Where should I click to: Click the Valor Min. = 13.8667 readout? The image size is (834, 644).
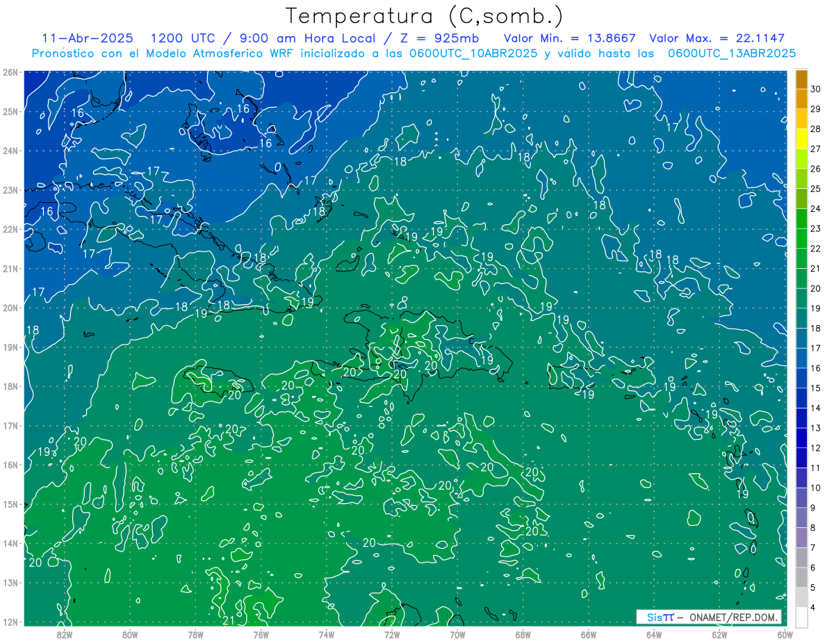click(x=569, y=38)
